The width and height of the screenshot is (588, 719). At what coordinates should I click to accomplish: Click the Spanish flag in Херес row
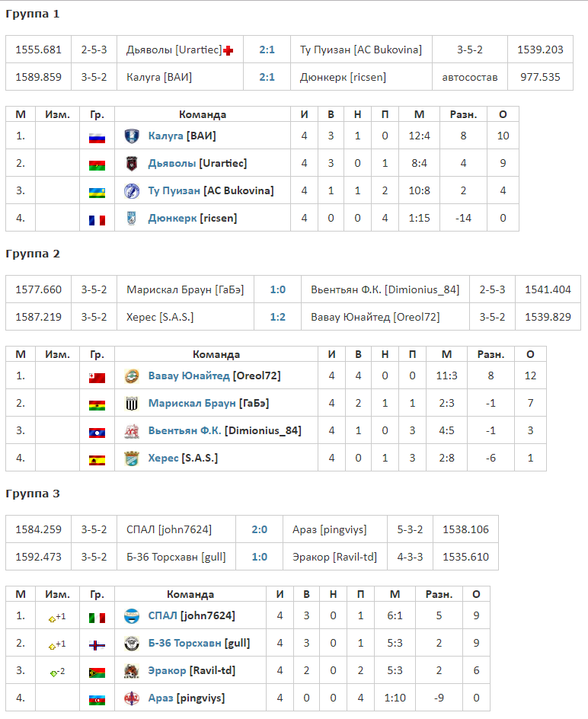coord(97,459)
